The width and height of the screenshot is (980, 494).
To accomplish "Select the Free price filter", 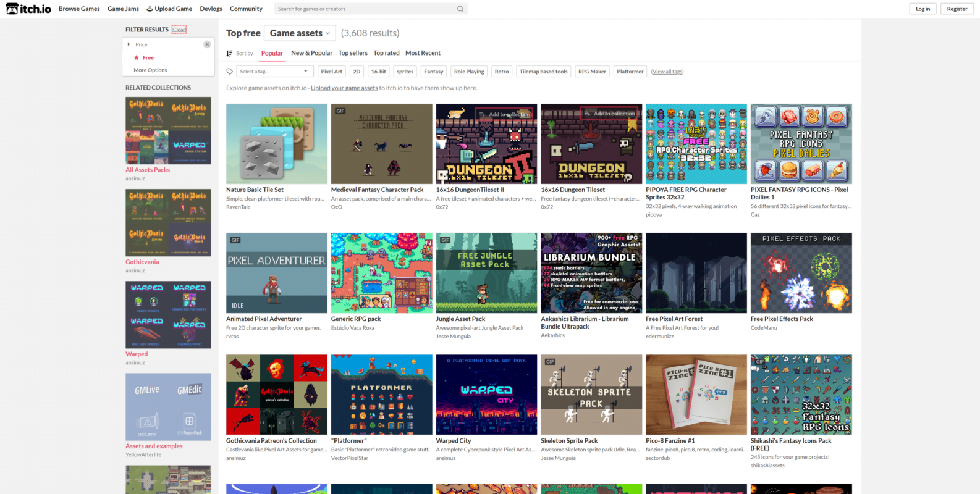I will click(148, 57).
